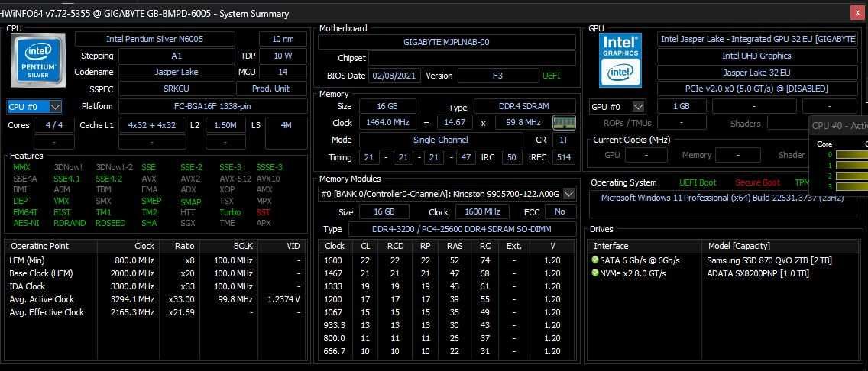Click the BIOS Date 02/08/2021 field

coord(395,76)
